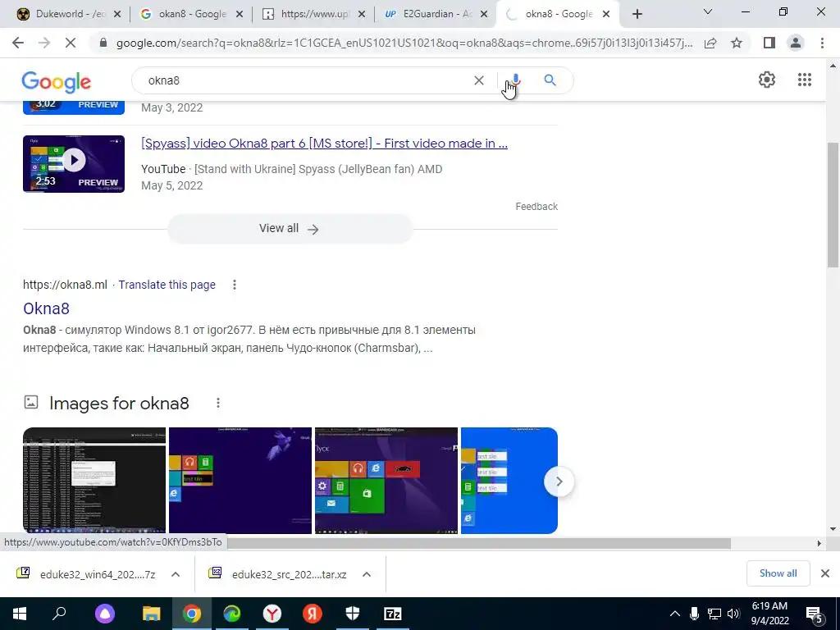Click Show all downloads button
The width and height of the screenshot is (840, 630).
[x=778, y=573]
